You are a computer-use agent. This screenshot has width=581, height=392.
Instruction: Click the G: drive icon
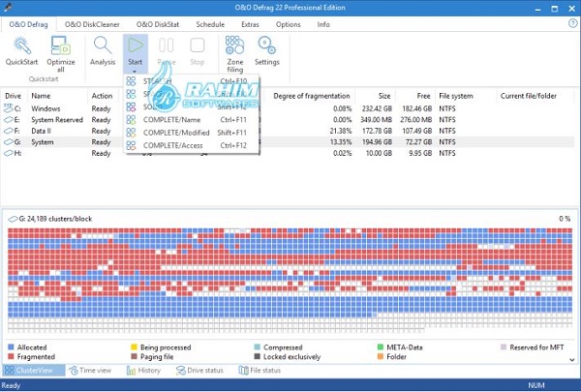click(8, 142)
